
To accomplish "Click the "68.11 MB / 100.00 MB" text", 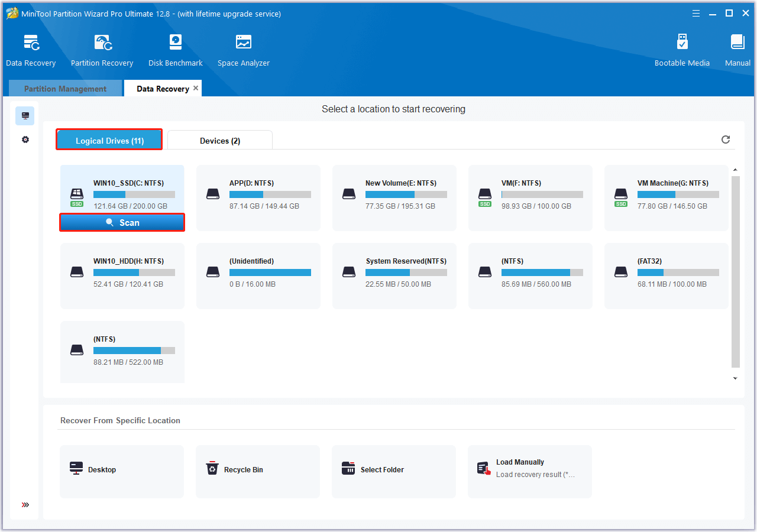I will [672, 284].
